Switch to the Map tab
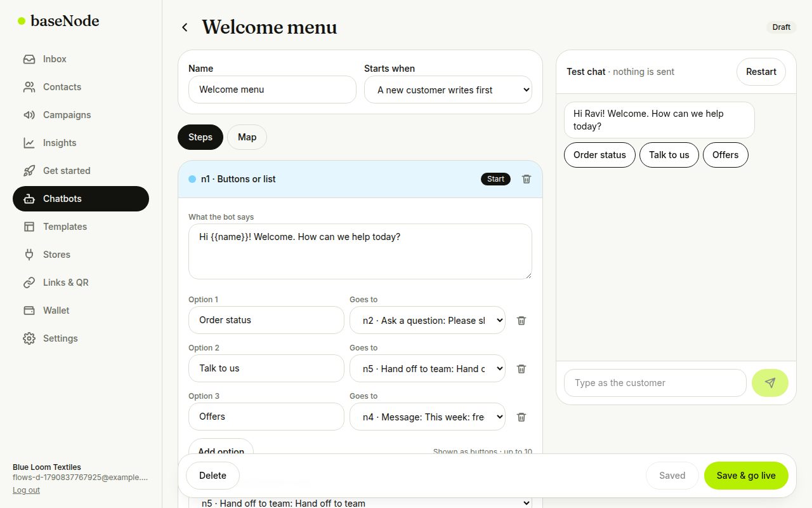812x508 pixels. (x=247, y=137)
